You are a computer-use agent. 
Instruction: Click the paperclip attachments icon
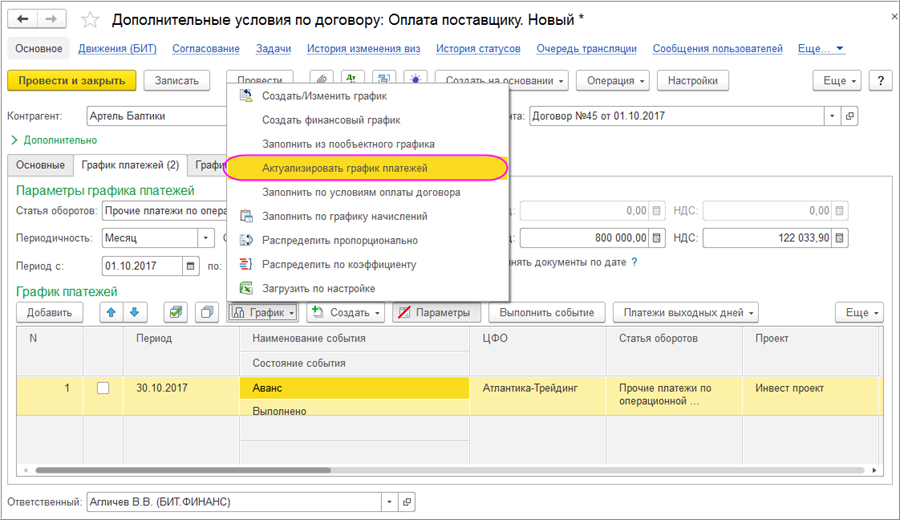point(322,80)
